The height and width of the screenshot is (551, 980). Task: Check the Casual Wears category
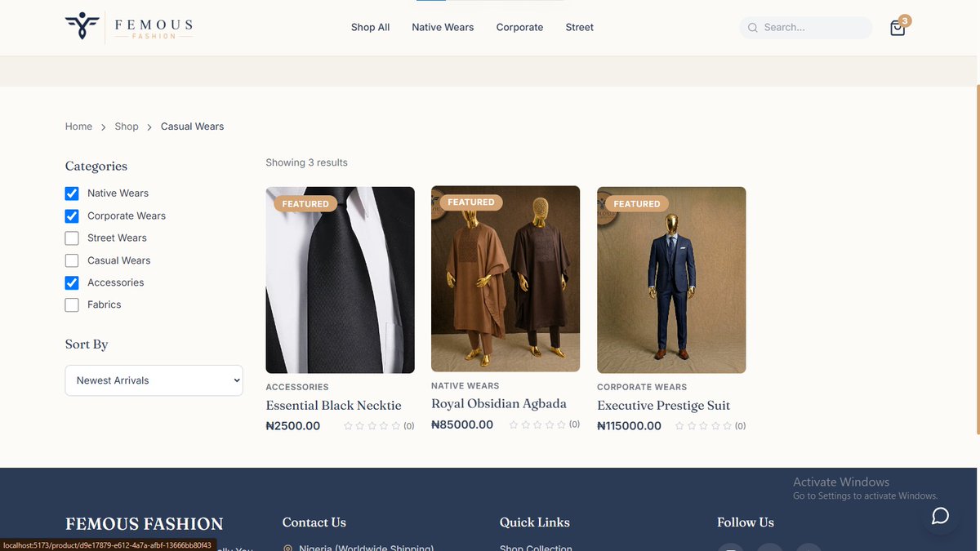72,260
